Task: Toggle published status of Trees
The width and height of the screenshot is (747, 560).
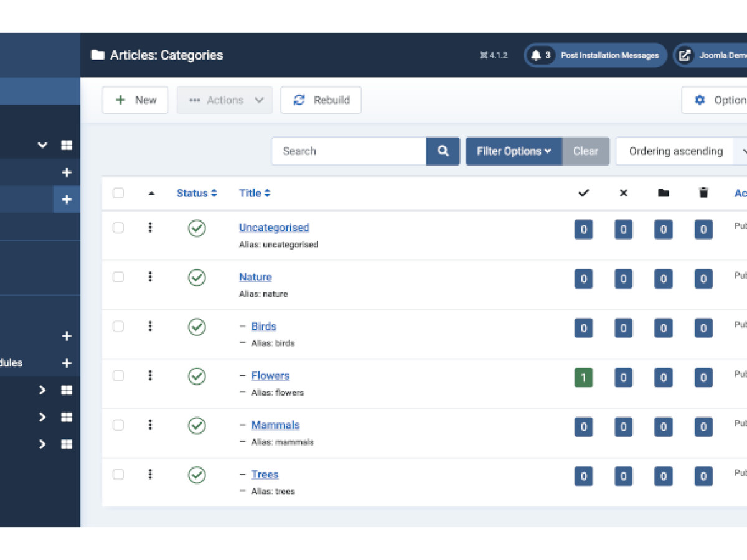Action: pyautogui.click(x=197, y=475)
